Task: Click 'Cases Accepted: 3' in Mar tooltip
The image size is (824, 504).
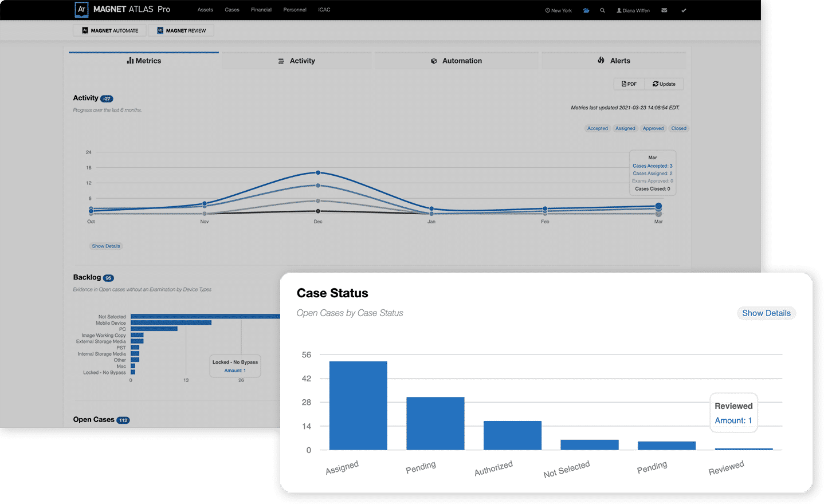Action: click(x=653, y=166)
